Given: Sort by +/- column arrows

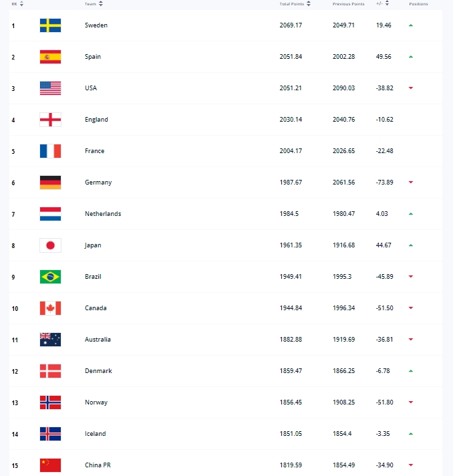Looking at the screenshot, I should pos(387,3).
